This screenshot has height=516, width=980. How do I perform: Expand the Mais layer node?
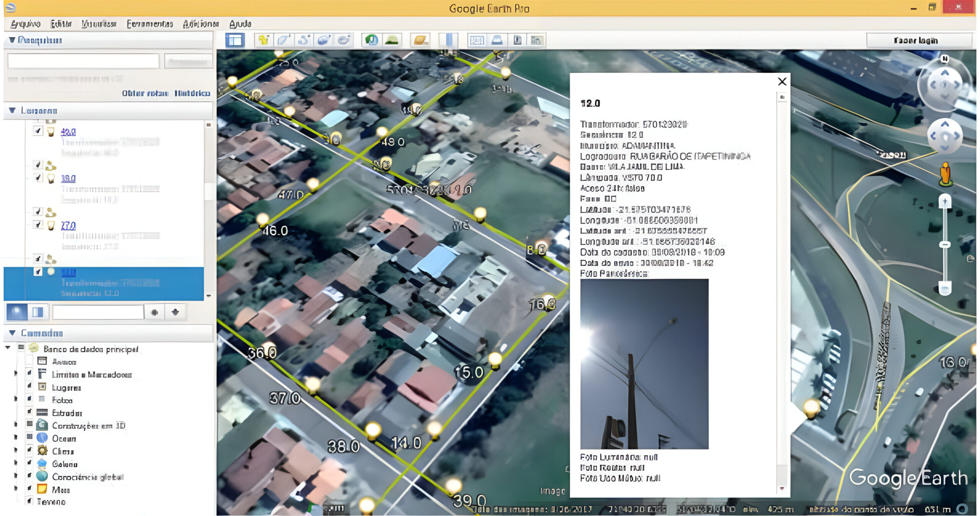tap(15, 488)
